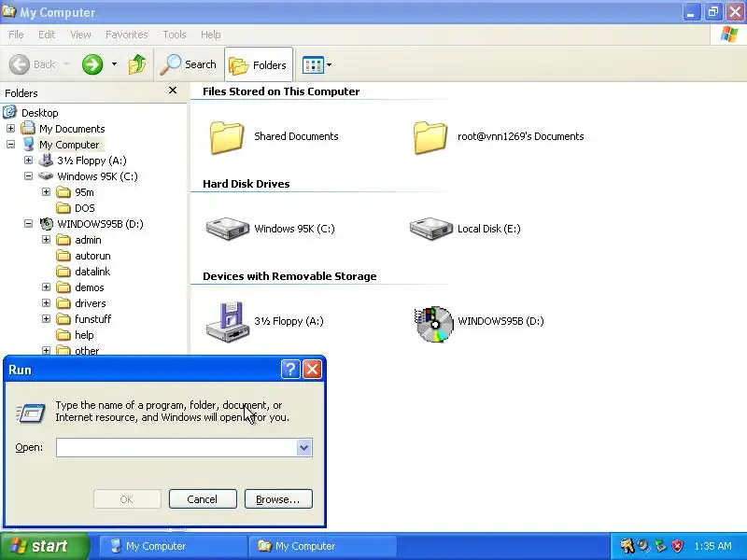
Task: Open the Tools menu
Action: click(175, 35)
